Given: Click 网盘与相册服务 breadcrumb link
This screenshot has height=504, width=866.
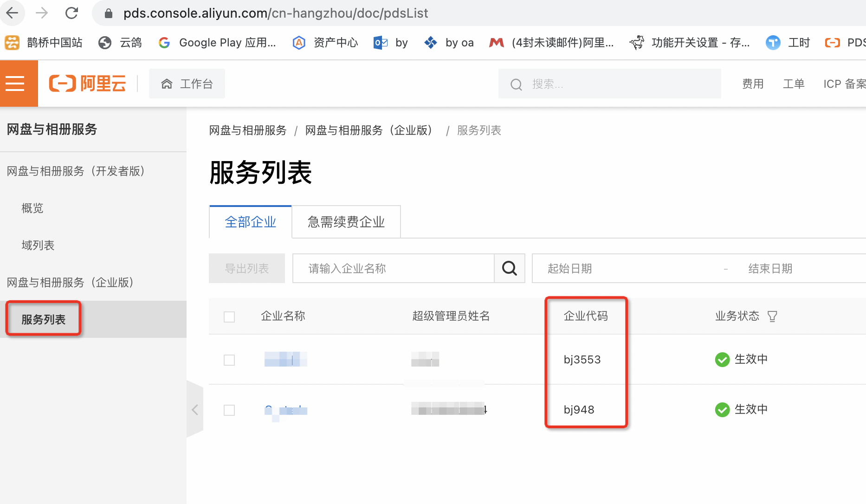Looking at the screenshot, I should click(x=248, y=130).
